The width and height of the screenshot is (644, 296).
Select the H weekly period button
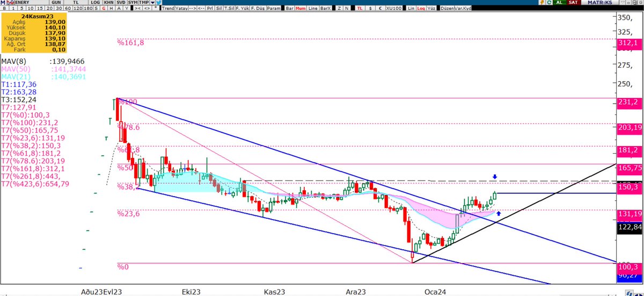click(x=111, y=9)
